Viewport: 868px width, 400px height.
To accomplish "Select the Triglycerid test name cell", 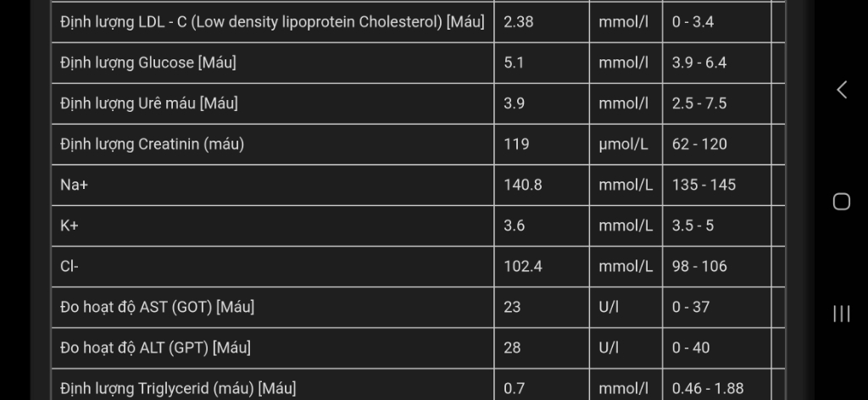I will (x=178, y=389).
